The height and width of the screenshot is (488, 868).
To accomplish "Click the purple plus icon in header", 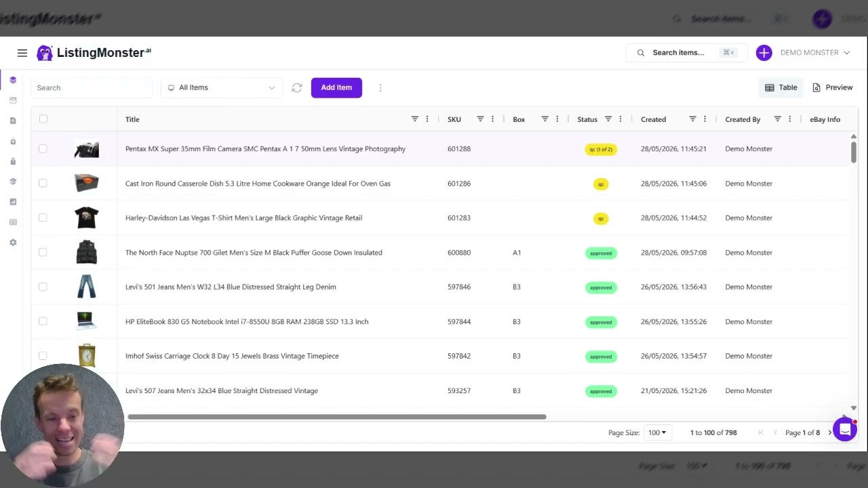I will tap(764, 53).
